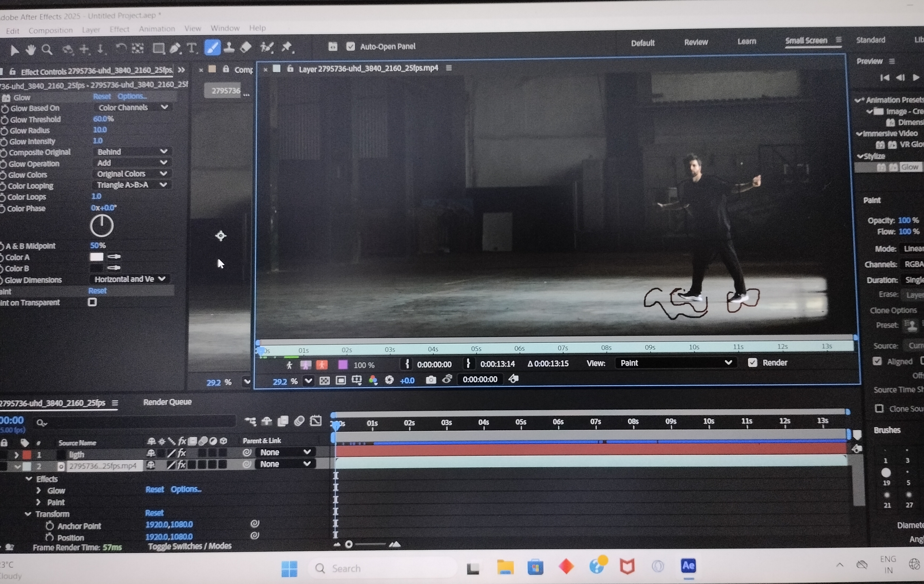Viewport: 924px width, 584px height.
Task: Enable Paint on Transparent checkbox
Action: [92, 302]
